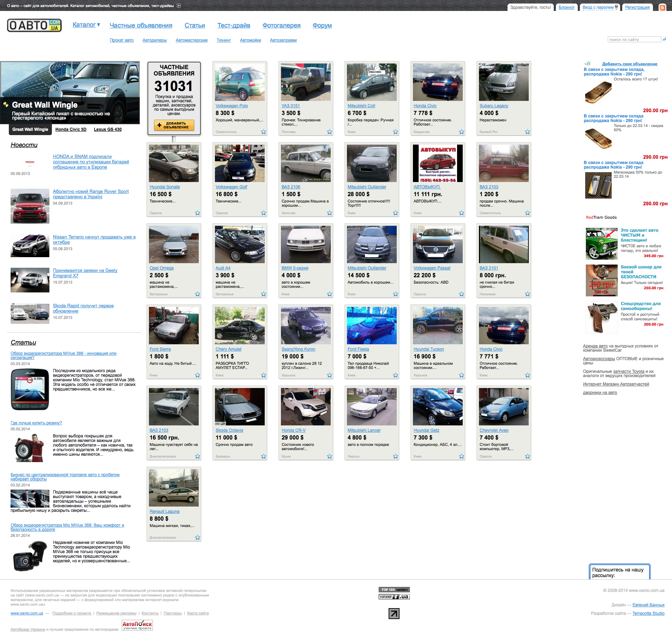Toggle favorite star on Hyundai Getz card
This screenshot has width=672, height=636.
[462, 456]
